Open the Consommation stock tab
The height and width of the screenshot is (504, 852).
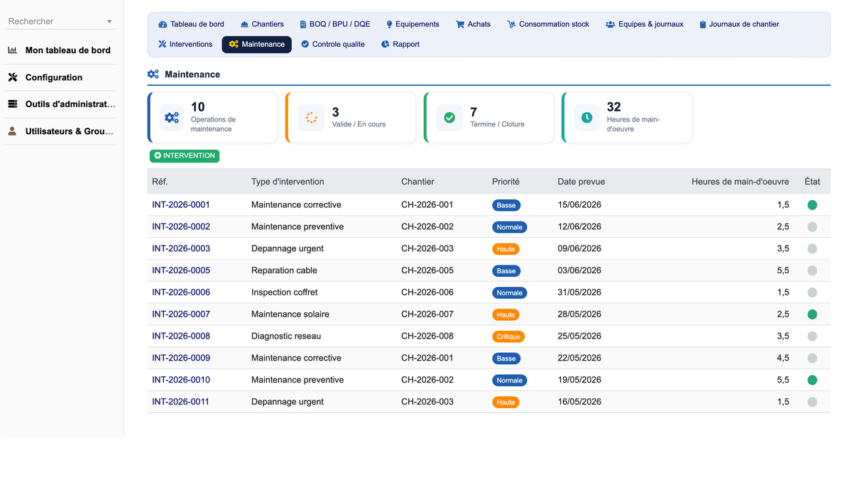point(548,24)
